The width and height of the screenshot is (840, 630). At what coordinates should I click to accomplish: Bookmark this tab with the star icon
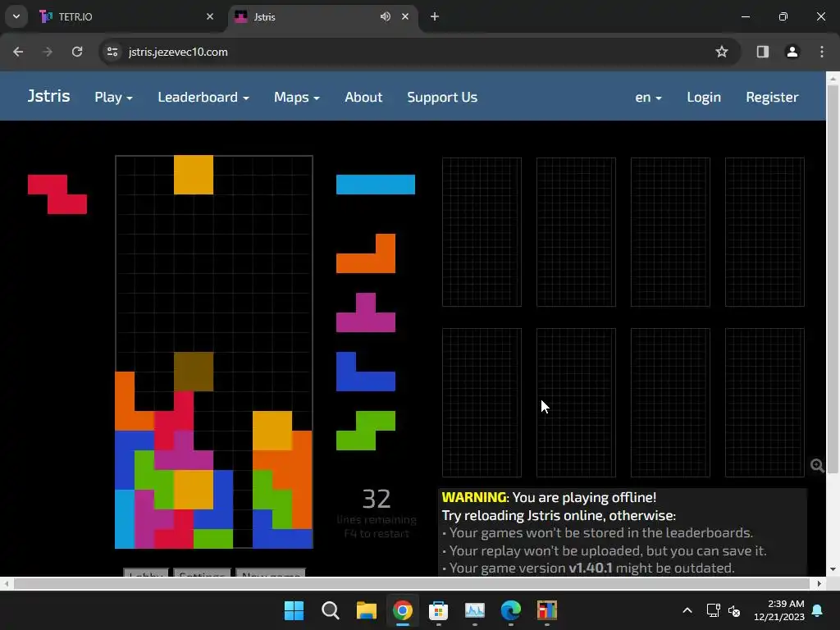tap(722, 52)
